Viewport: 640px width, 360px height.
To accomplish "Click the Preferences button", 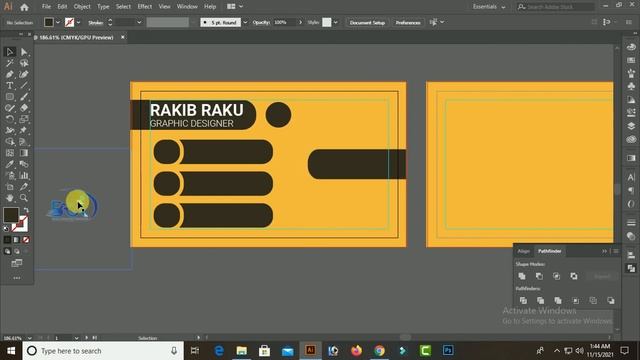I will pyautogui.click(x=408, y=22).
